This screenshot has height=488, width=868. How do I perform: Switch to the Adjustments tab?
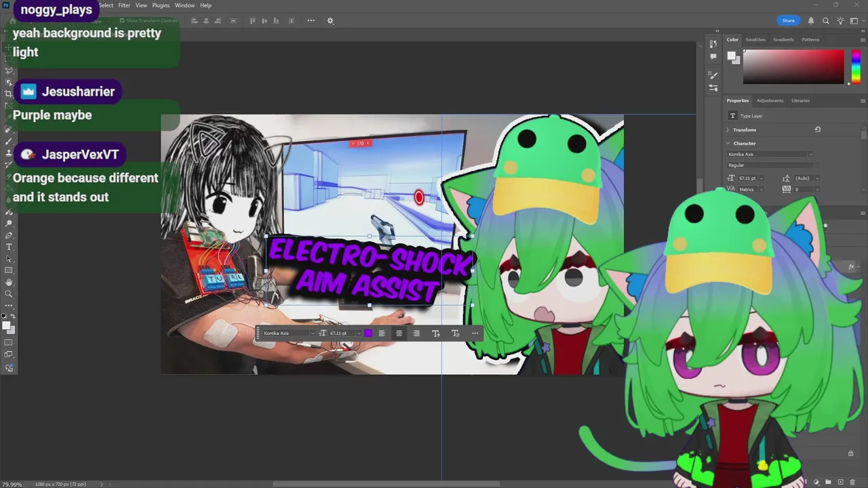(770, 100)
